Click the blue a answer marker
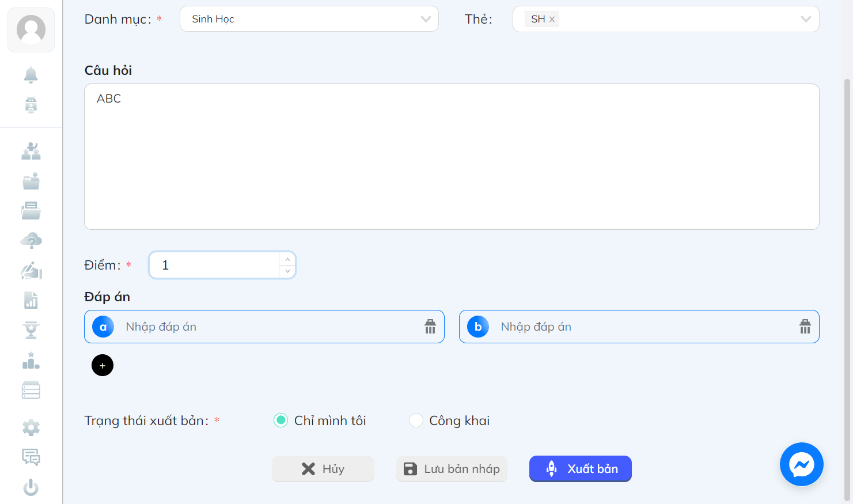This screenshot has height=504, width=853. click(103, 327)
